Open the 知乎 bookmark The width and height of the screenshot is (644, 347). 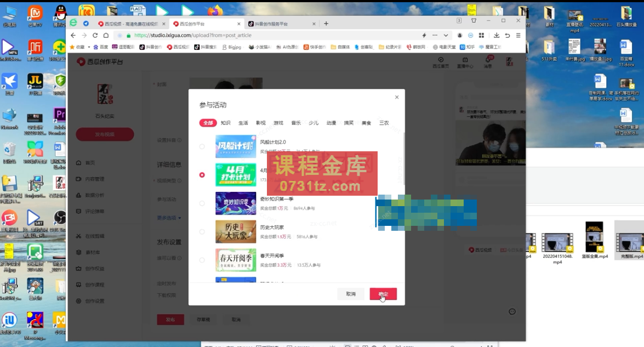tap(467, 47)
